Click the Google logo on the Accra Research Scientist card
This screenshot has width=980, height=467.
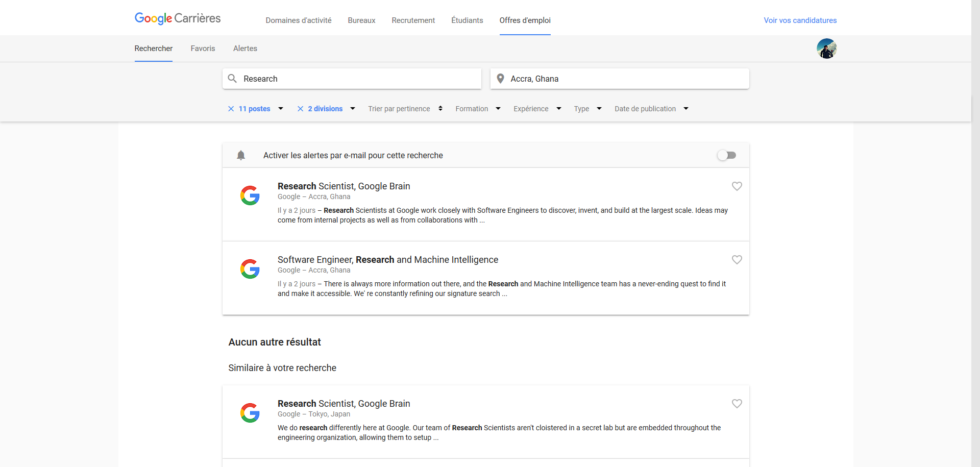[250, 195]
